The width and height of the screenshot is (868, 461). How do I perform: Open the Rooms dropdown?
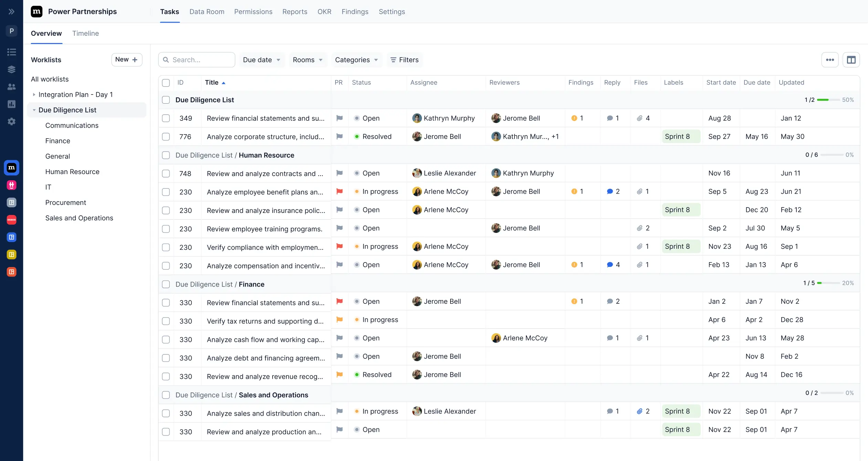[x=307, y=60]
